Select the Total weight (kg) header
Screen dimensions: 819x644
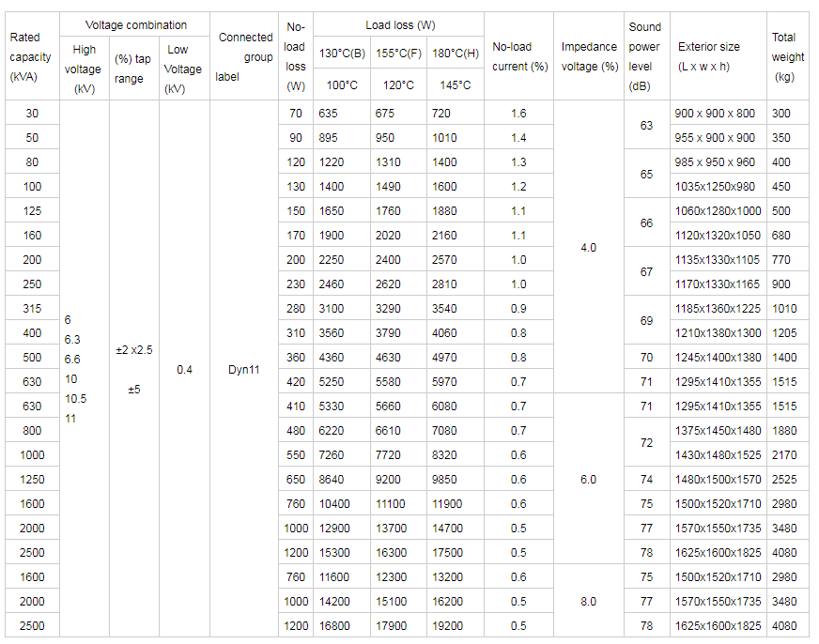pos(787,57)
